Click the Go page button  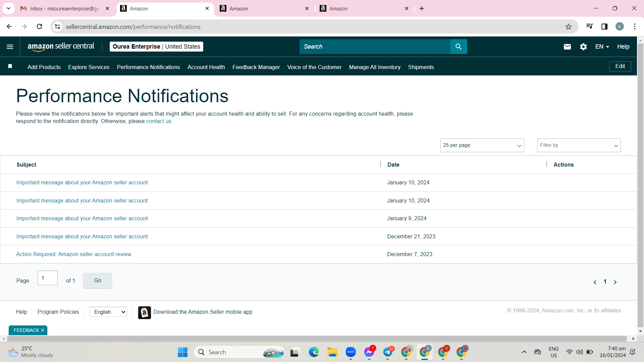click(x=98, y=280)
